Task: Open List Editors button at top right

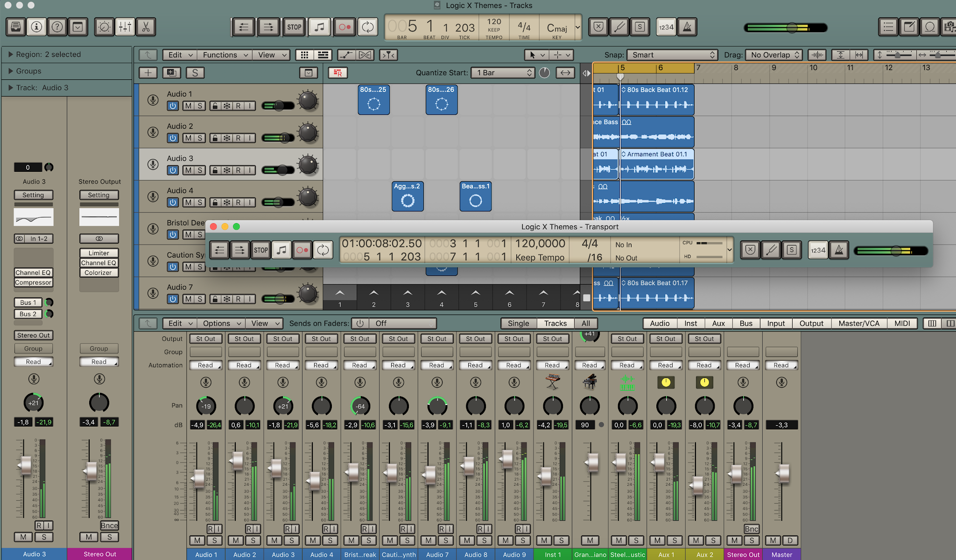Action: point(888,27)
